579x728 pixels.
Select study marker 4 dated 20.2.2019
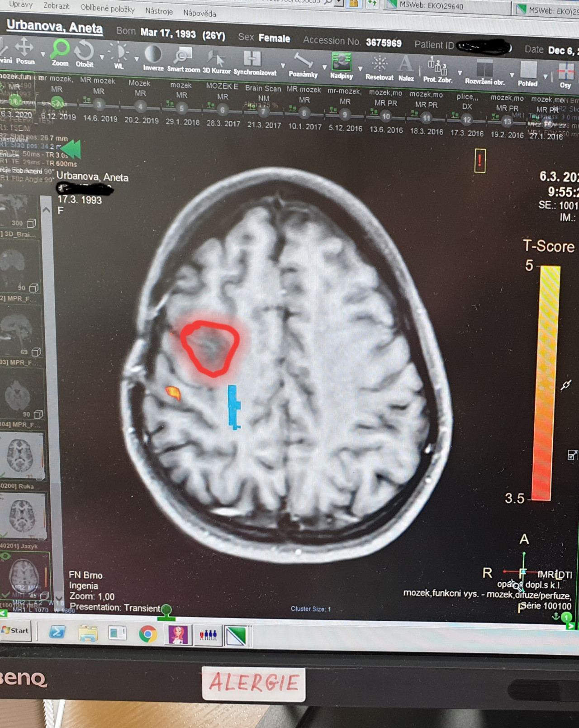[x=140, y=107]
